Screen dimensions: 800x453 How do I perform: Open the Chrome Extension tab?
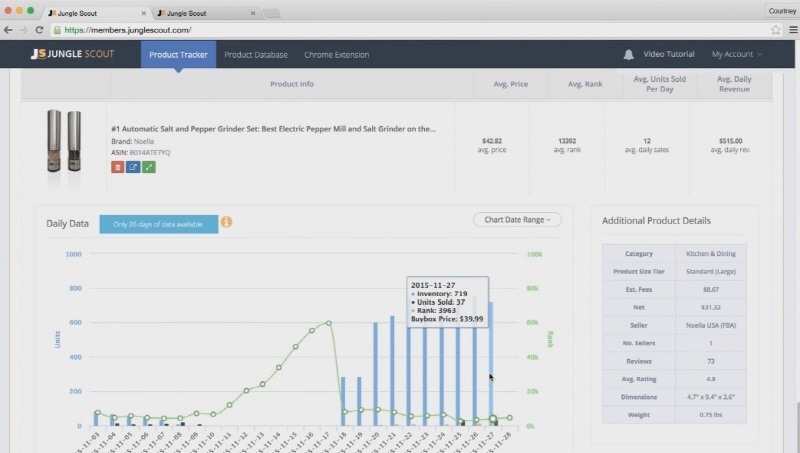pos(336,55)
